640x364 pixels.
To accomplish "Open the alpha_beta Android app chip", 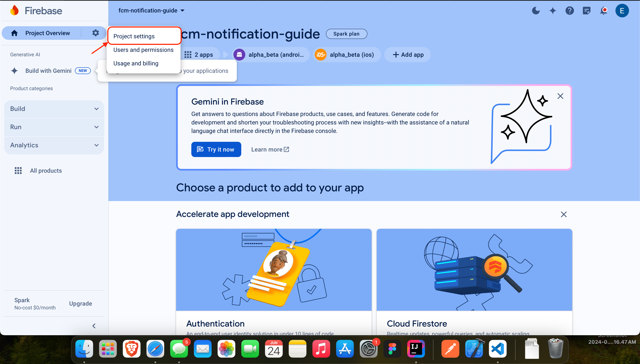I will [x=271, y=55].
